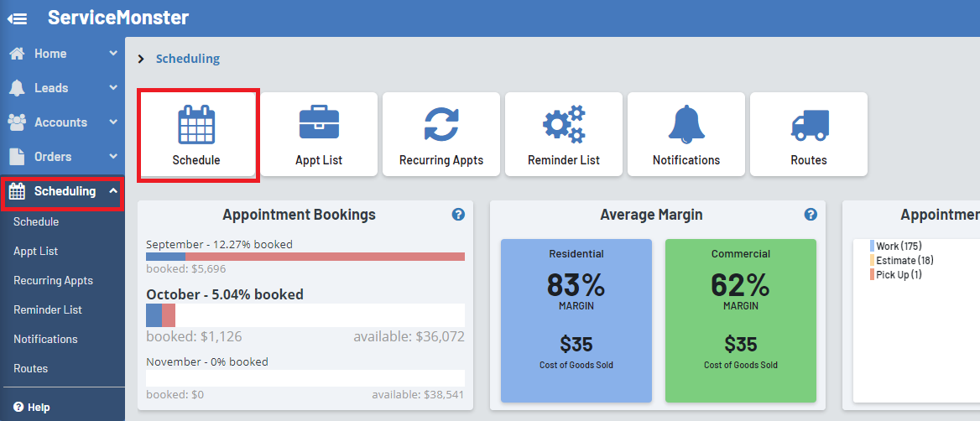This screenshot has width=980, height=421.
Task: Click the Average Margin help question icon
Action: [x=811, y=215]
